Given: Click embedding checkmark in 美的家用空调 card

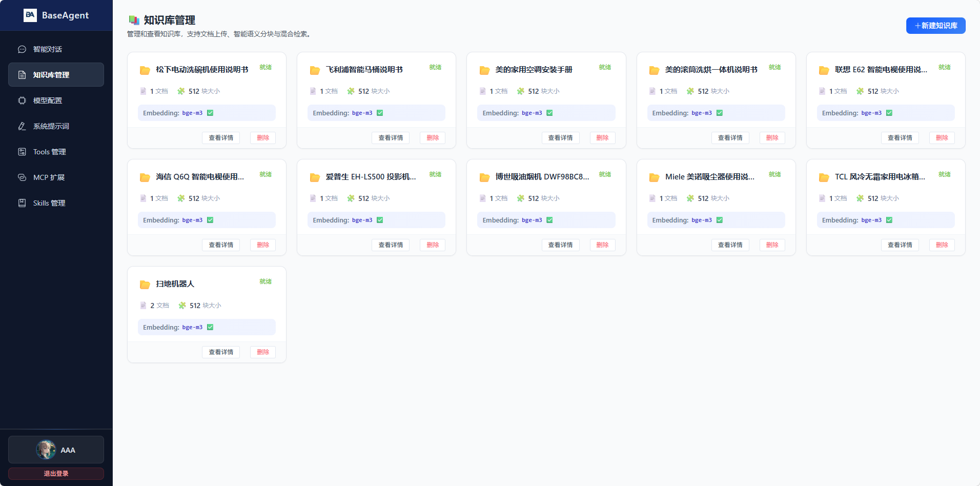Looking at the screenshot, I should 549,113.
